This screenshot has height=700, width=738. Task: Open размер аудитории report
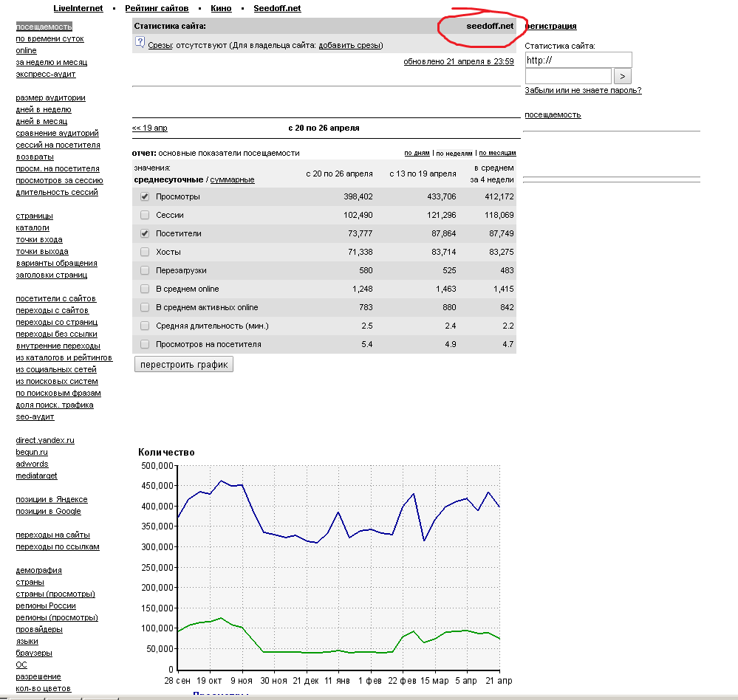51,98
